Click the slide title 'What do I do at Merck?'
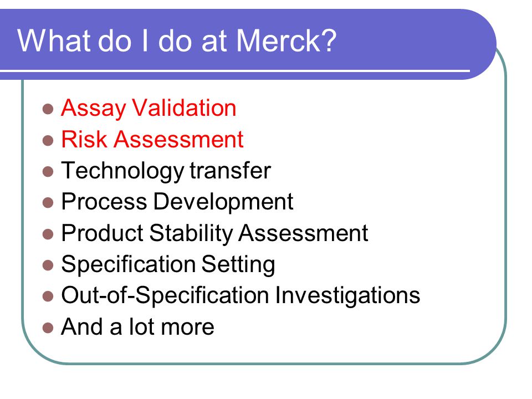The image size is (532, 399). tap(177, 40)
